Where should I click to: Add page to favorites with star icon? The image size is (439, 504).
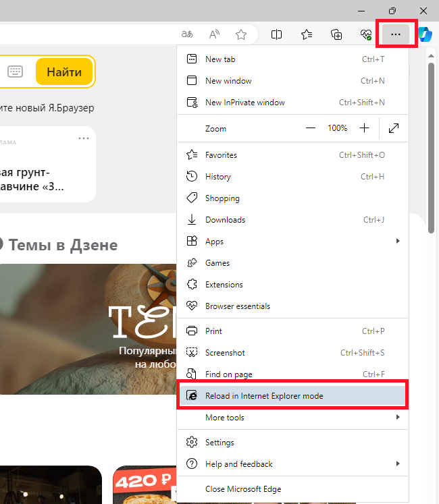(241, 34)
